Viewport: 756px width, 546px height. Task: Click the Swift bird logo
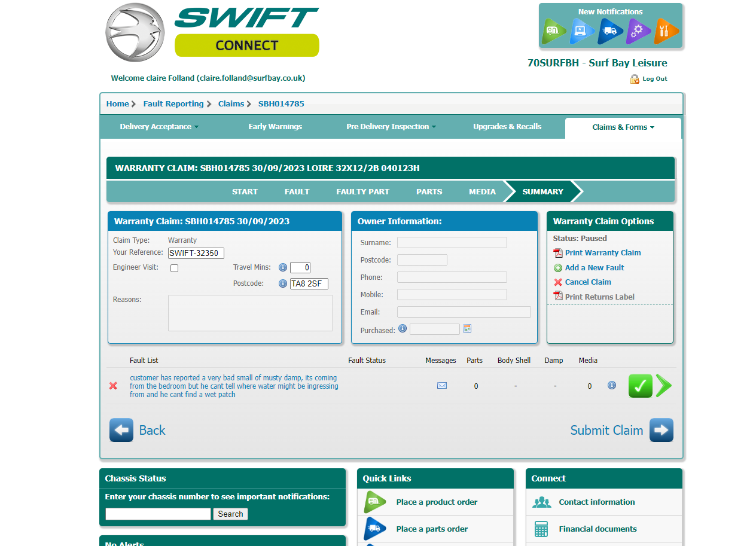click(135, 31)
